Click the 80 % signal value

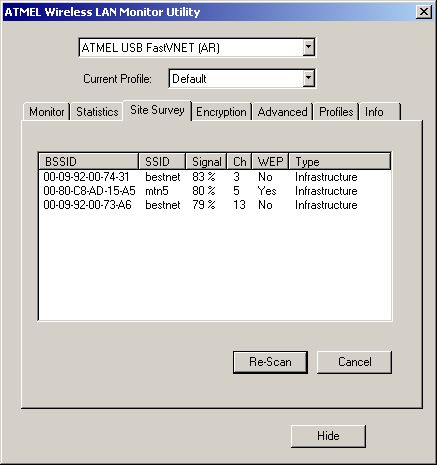(204, 191)
